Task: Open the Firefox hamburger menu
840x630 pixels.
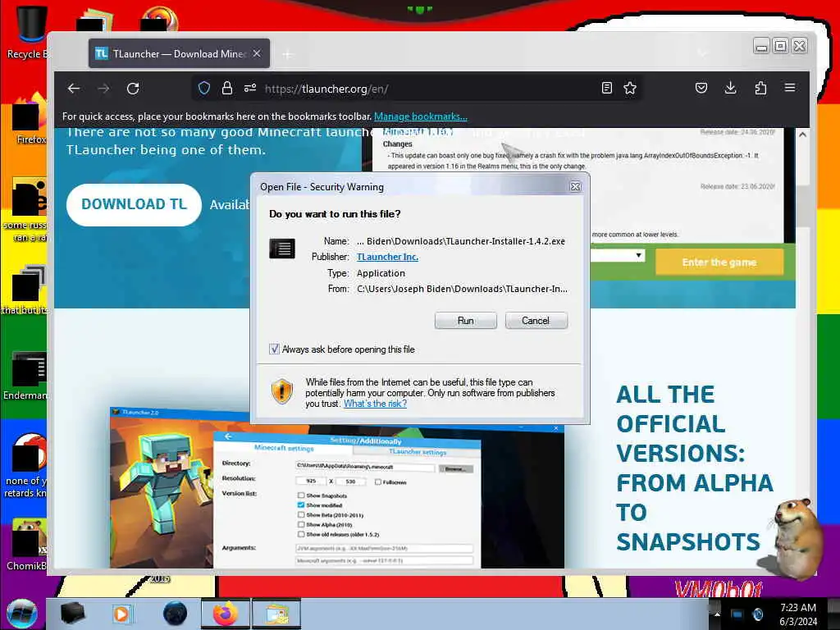Action: (790, 88)
